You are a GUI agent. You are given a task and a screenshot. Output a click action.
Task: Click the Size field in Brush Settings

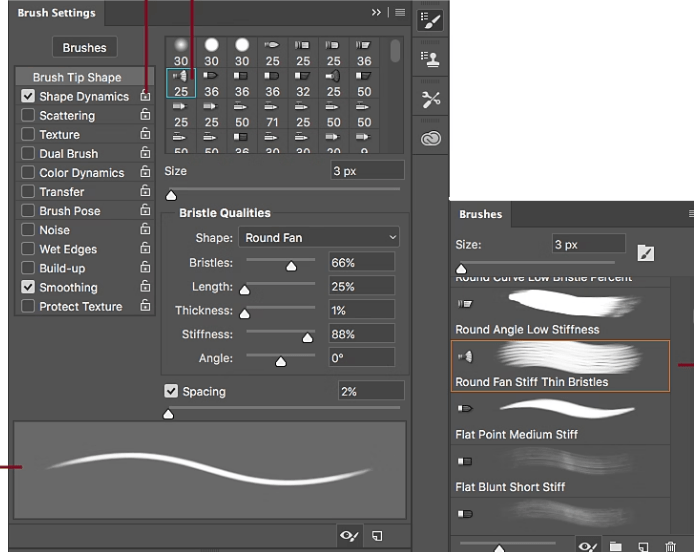(367, 170)
